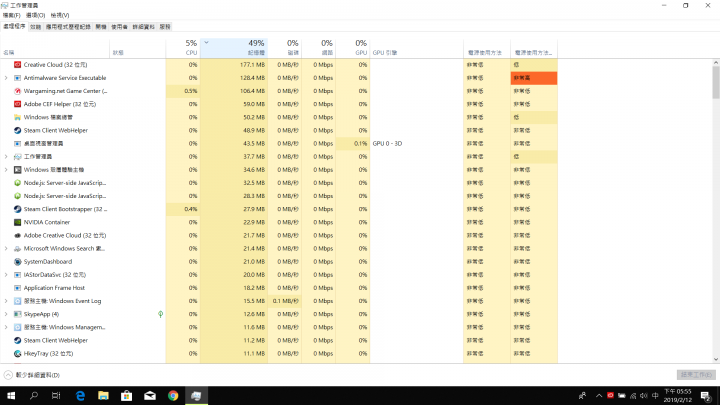Viewport: 720px width, 405px height.
Task: Click the 177.1 MB memory cell
Action: 234,65
